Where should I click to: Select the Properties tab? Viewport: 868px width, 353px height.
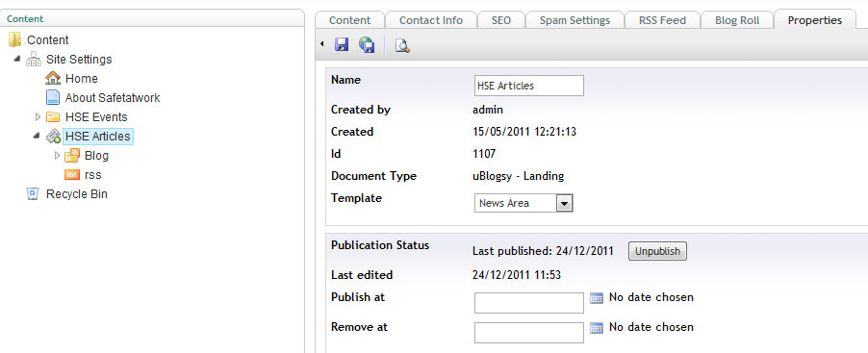(x=815, y=20)
